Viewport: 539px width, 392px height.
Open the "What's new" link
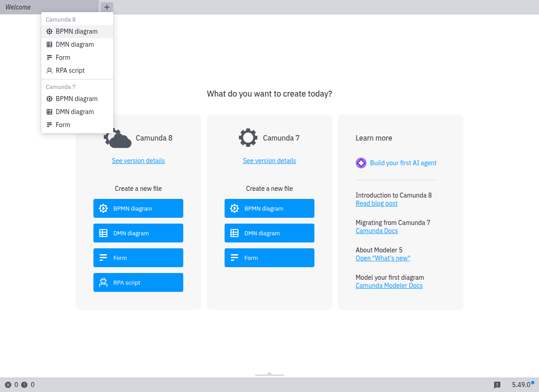point(383,258)
